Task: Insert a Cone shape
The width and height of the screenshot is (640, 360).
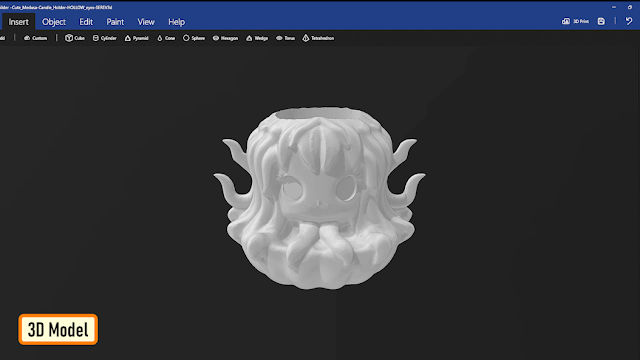Action: point(166,38)
